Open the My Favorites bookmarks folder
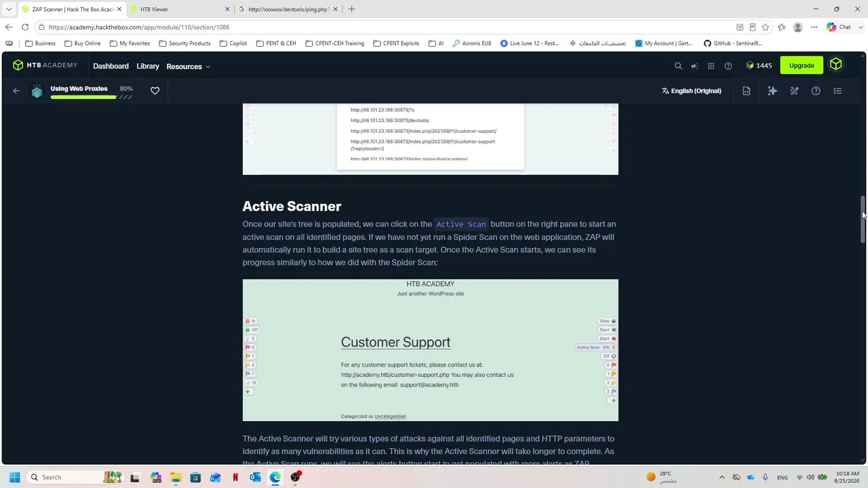 point(130,43)
